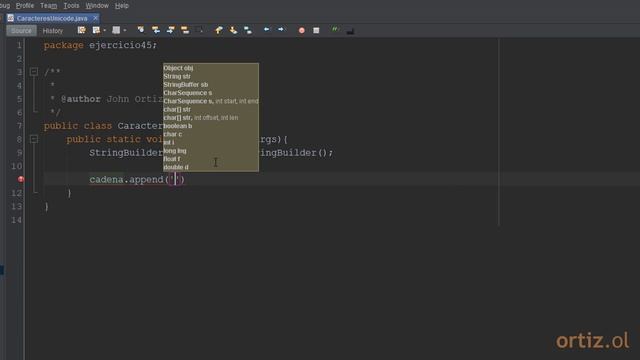Open the Window menu
Viewport: 640px width, 360px height.
point(97,6)
